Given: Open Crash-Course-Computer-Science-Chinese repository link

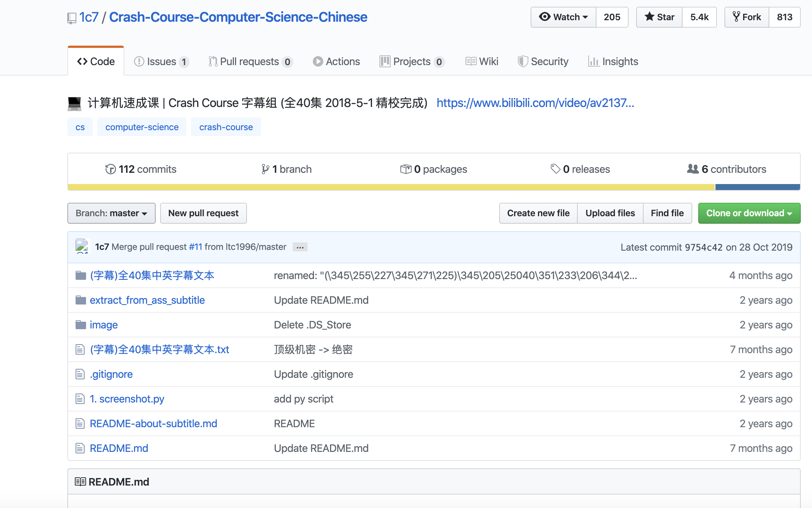Looking at the screenshot, I should click(x=238, y=17).
